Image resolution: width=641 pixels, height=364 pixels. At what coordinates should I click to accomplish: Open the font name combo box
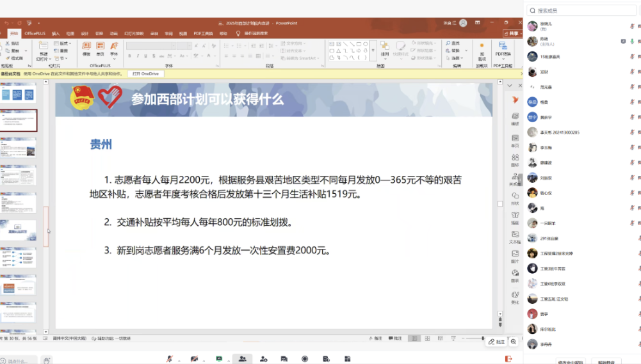[x=151, y=46]
